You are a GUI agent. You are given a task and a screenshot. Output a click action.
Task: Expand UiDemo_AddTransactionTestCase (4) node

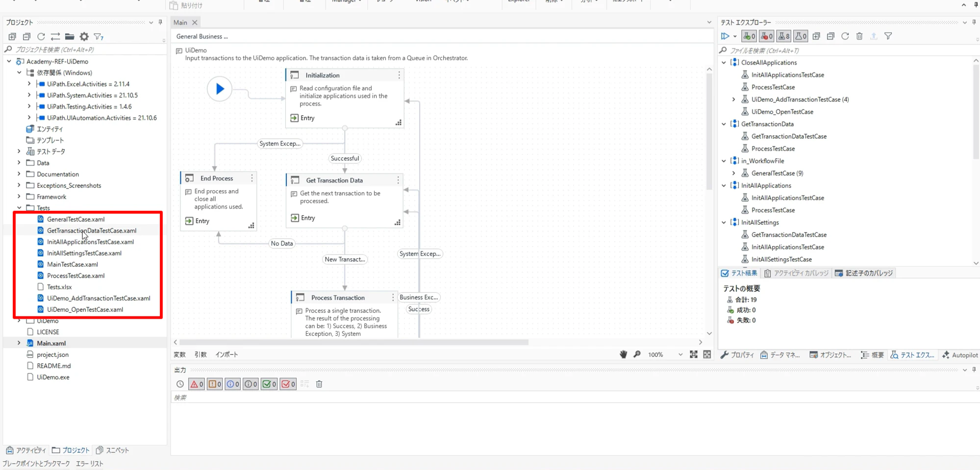coord(734,99)
